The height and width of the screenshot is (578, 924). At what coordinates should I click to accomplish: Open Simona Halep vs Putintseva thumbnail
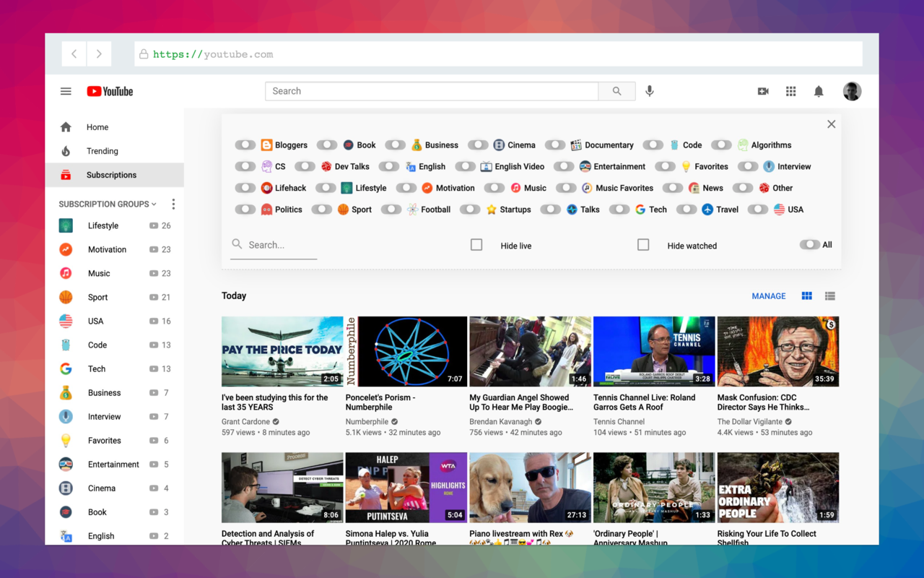[406, 488]
